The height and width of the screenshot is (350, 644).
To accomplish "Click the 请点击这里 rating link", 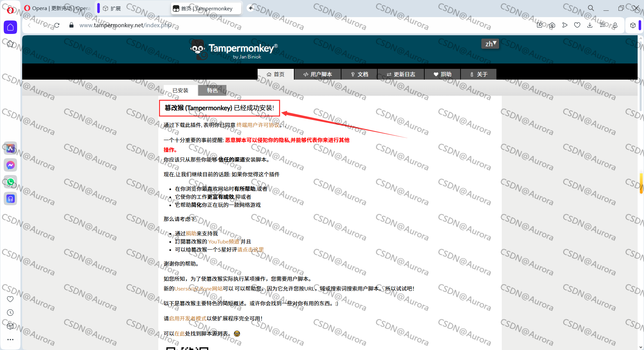I will pyautogui.click(x=251, y=250).
